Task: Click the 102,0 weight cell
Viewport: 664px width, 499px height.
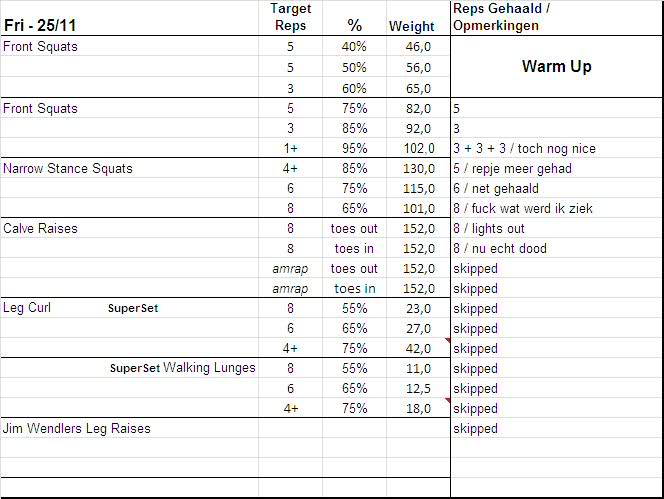Action: pos(417,148)
